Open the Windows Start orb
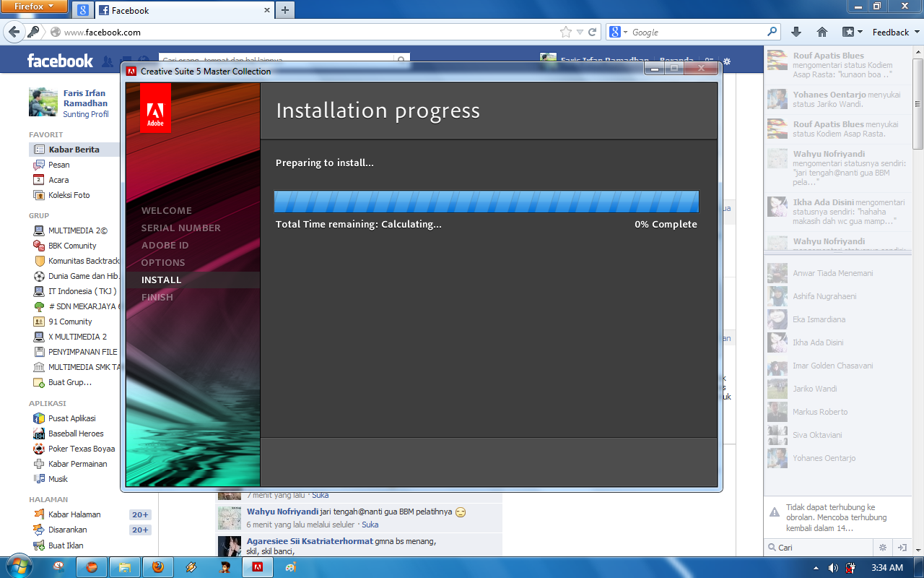The image size is (924, 578). pyautogui.click(x=19, y=567)
